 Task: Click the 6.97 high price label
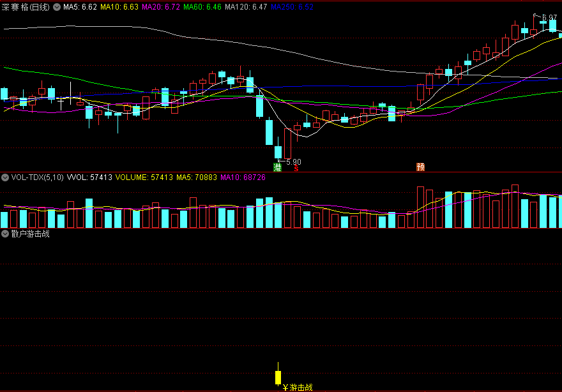point(549,17)
